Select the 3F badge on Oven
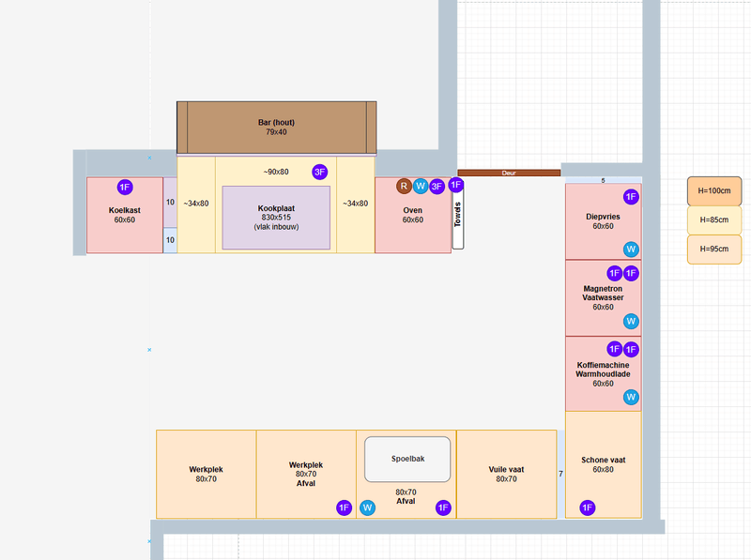The image size is (751, 560). (437, 186)
